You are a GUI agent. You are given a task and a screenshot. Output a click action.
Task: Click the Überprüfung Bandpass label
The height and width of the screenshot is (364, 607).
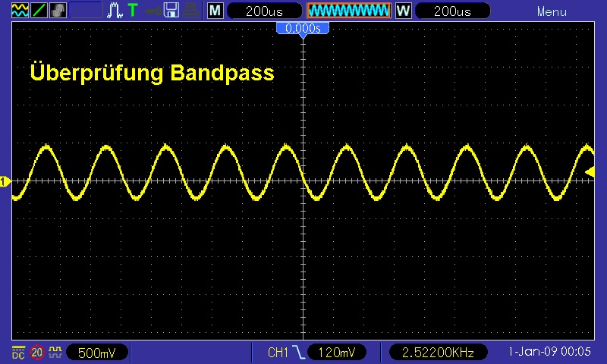(152, 73)
